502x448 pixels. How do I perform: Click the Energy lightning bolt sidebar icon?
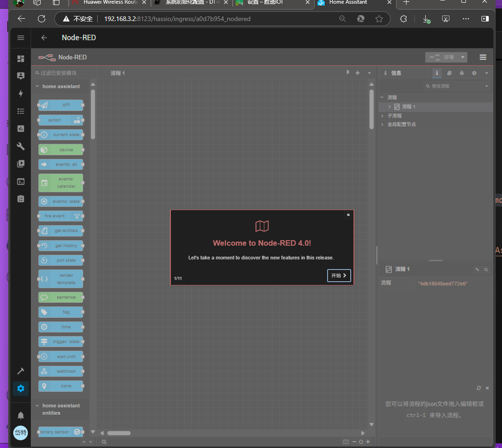21,94
